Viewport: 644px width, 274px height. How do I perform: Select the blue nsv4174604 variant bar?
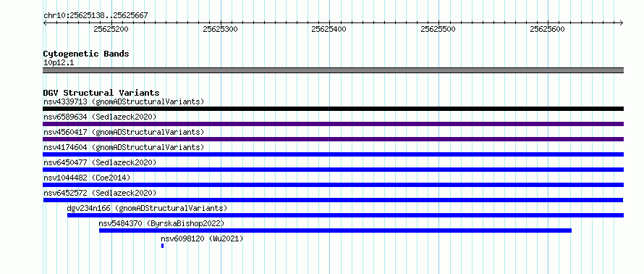[x=334, y=154]
